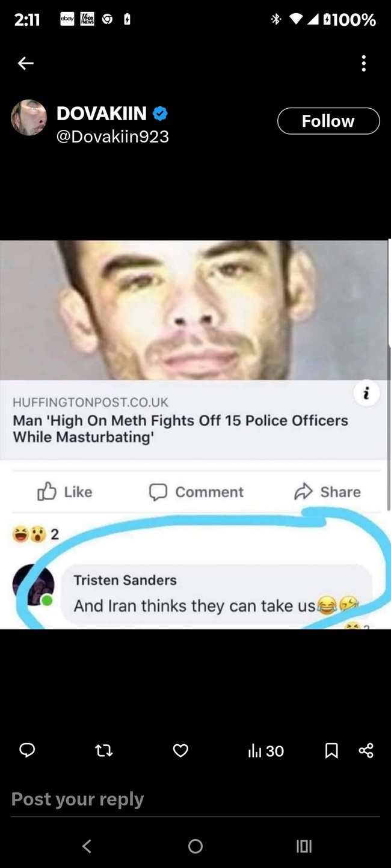The width and height of the screenshot is (391, 868).
Task: Tap the Fox News notification icon
Action: [87, 20]
